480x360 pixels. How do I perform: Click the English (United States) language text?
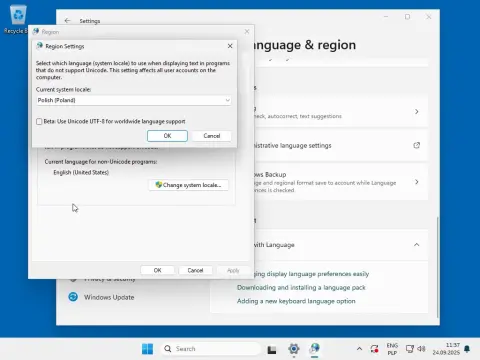pyautogui.click(x=81, y=172)
